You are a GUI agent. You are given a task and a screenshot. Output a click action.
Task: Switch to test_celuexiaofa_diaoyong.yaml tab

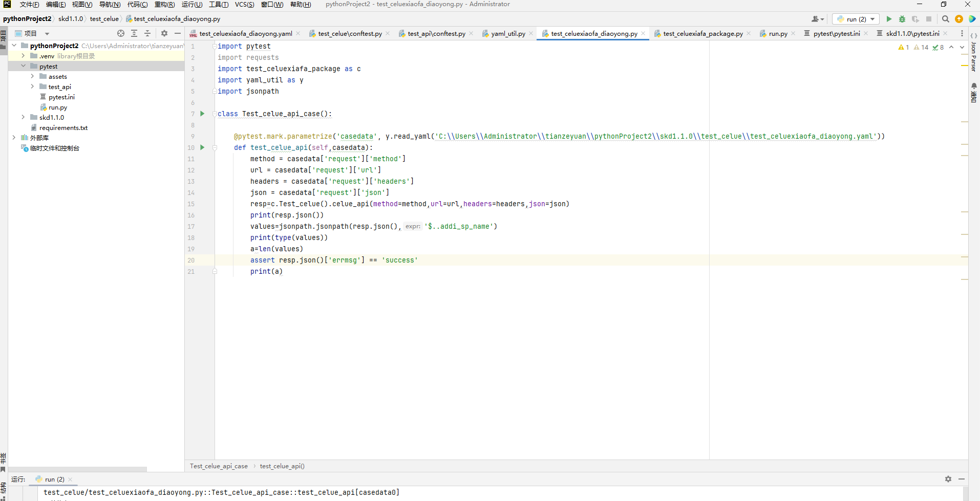pos(246,33)
